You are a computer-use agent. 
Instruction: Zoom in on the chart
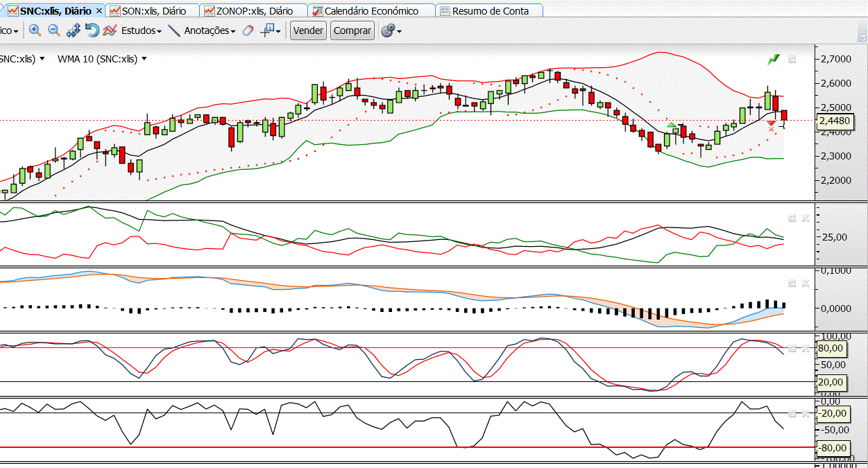(35, 31)
